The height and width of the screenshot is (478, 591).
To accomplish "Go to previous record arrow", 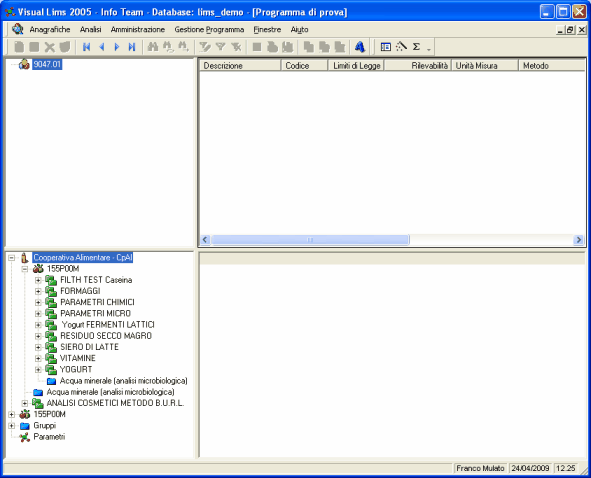I will (x=101, y=47).
